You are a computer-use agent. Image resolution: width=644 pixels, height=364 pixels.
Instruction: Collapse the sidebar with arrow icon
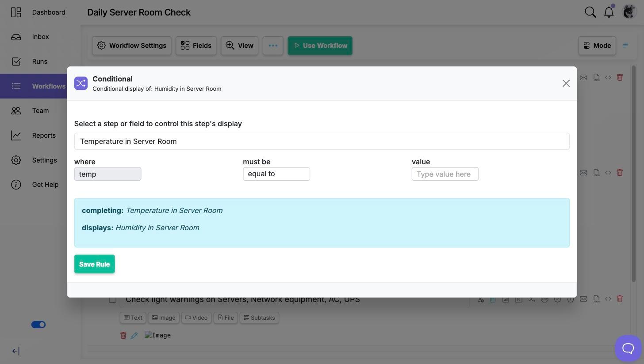tap(15, 351)
